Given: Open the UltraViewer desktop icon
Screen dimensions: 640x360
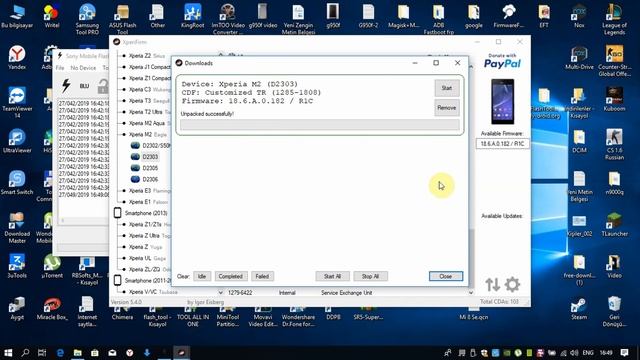Looking at the screenshot, I should point(17,141).
